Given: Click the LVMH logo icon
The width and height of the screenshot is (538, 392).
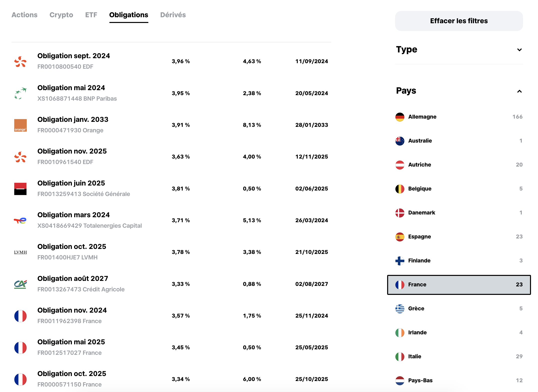Looking at the screenshot, I should (20, 252).
